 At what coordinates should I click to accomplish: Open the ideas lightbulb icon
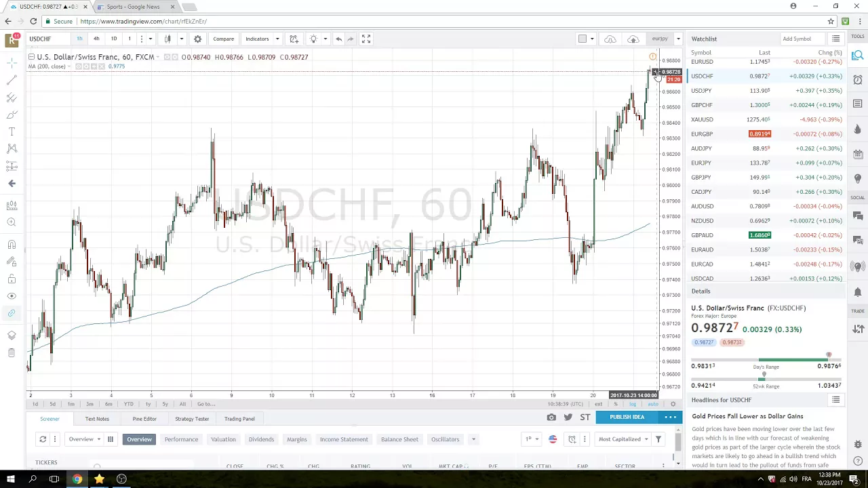pos(313,39)
